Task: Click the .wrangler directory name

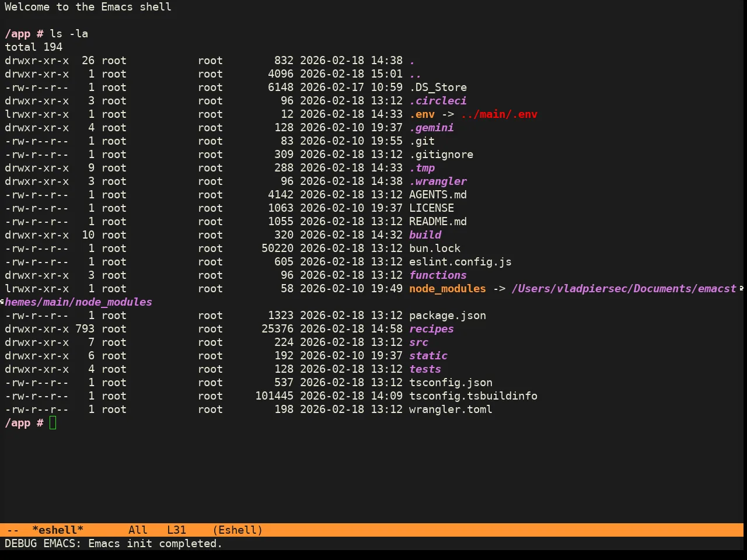Action: tap(438, 181)
